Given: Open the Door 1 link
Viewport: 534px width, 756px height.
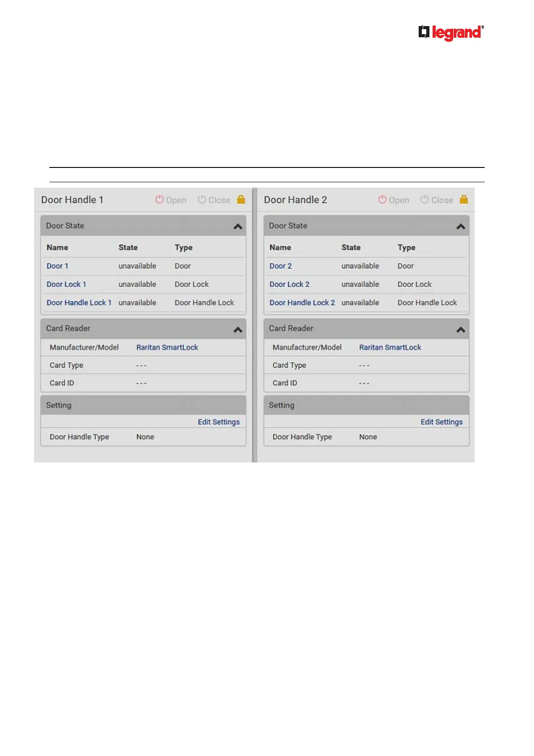Looking at the screenshot, I should click(57, 266).
